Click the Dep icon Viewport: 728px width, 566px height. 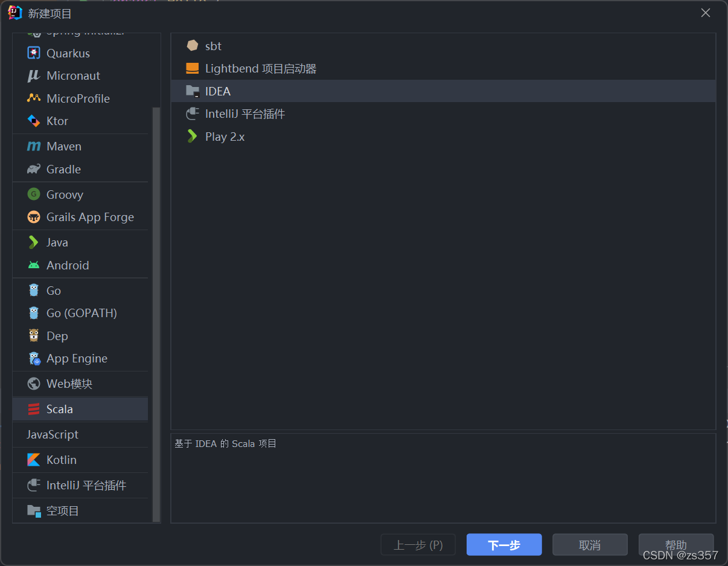coord(34,336)
